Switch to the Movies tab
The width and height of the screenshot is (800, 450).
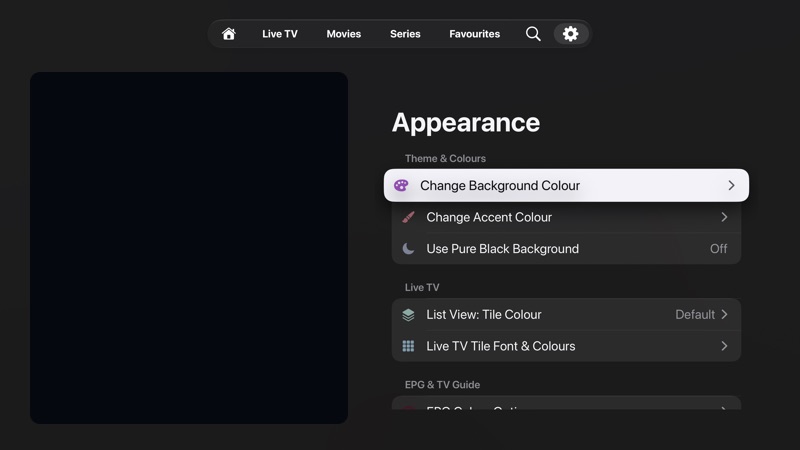pyautogui.click(x=343, y=34)
